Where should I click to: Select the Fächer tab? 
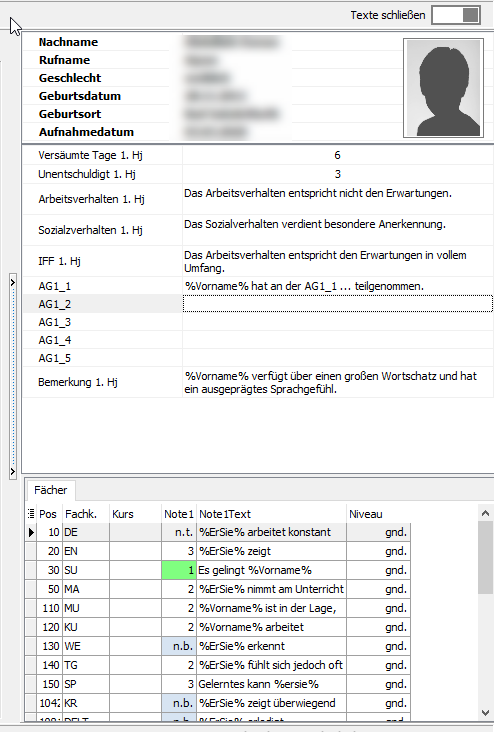coord(50,490)
